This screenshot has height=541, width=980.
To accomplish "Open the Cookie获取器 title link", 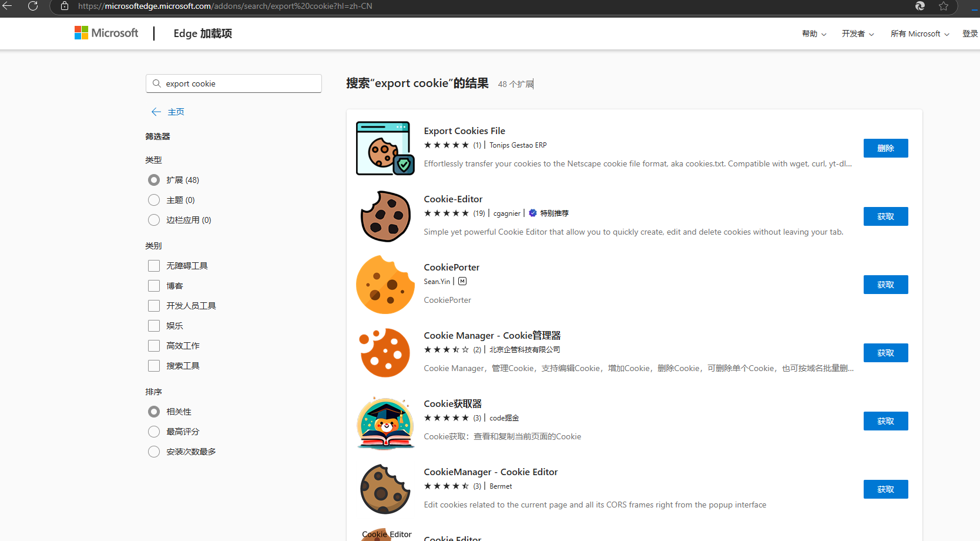I will pos(452,404).
